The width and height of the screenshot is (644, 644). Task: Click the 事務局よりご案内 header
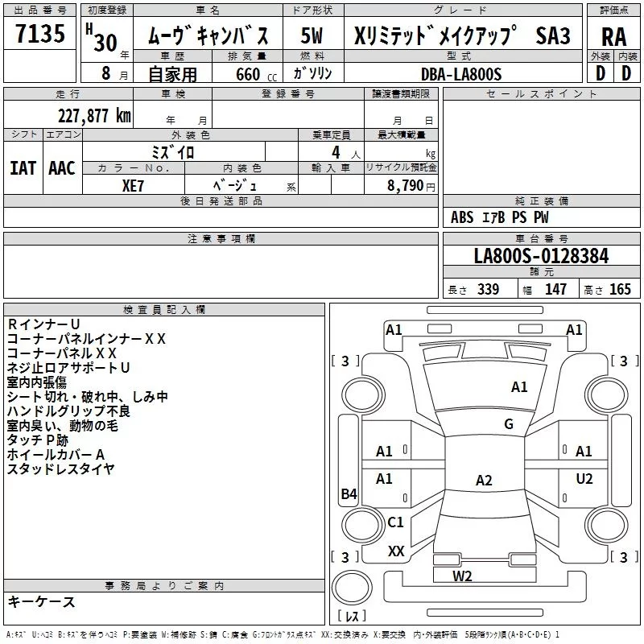[164, 586]
